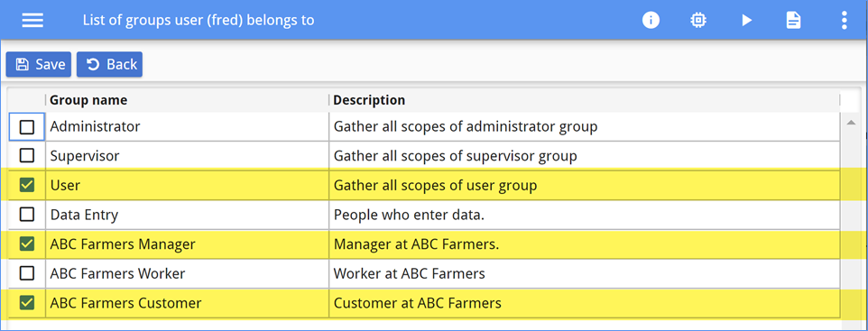The width and height of the screenshot is (868, 331).
Task: Click the info circle icon
Action: [x=651, y=21]
